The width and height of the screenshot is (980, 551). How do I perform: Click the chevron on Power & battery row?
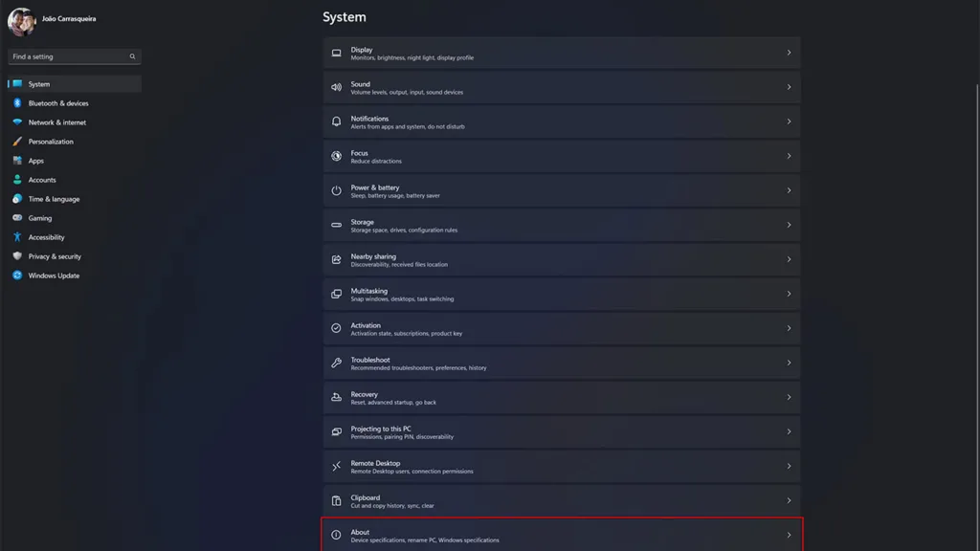point(789,190)
